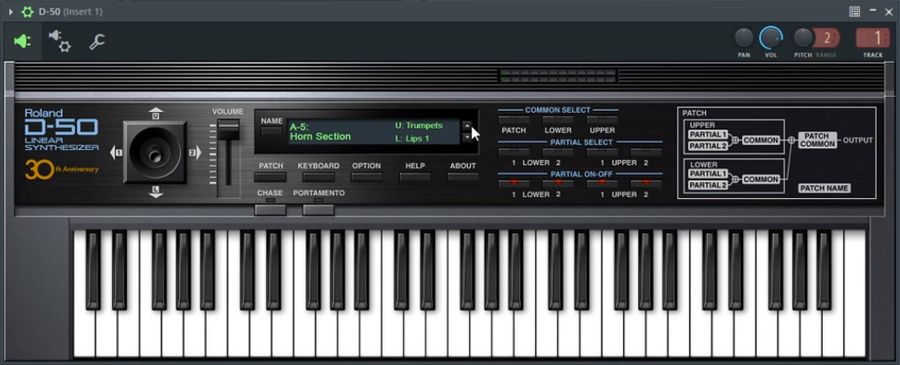Toggle the PORTAMENTO button

coord(319,209)
